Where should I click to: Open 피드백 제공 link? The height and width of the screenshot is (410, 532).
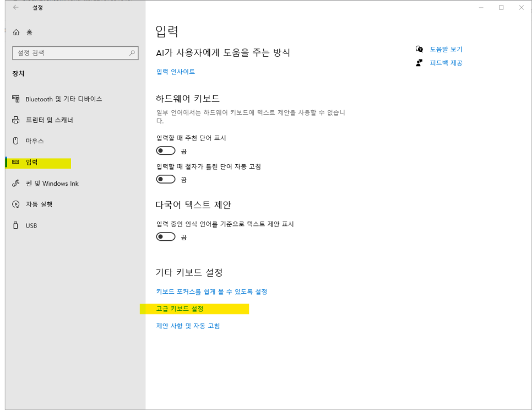(446, 63)
